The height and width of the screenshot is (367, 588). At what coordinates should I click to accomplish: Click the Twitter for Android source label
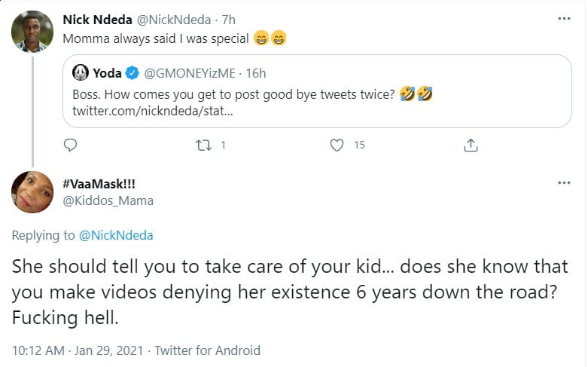coord(206,350)
